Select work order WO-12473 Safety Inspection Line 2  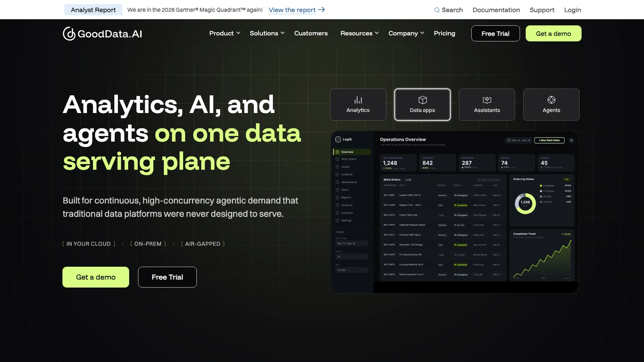(443, 275)
